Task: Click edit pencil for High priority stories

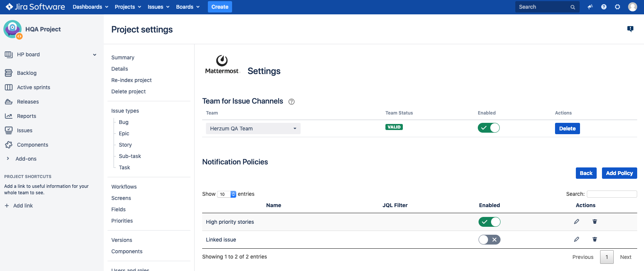Action: (x=576, y=221)
